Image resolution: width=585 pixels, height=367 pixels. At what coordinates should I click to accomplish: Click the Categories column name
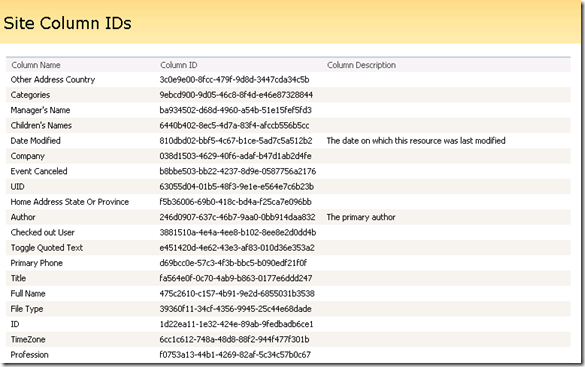[x=30, y=95]
